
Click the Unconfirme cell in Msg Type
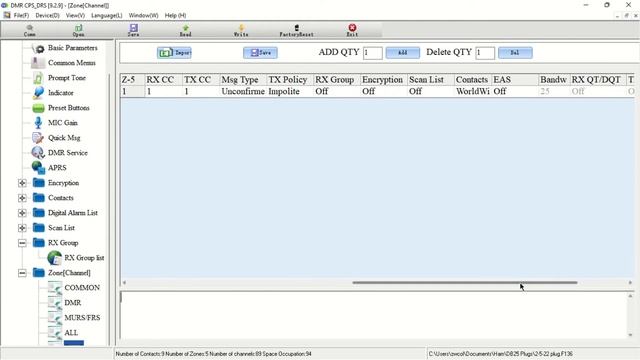click(243, 91)
